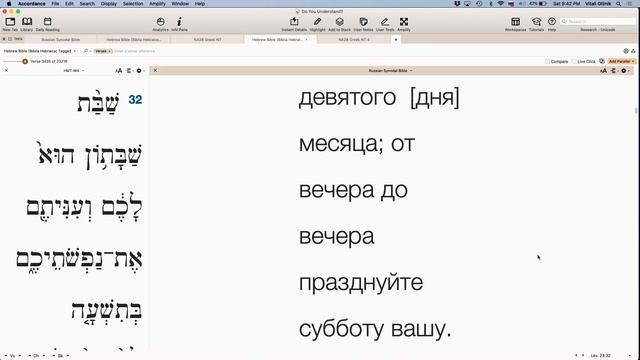Change text size in Hebrew pane
The width and height of the screenshot is (640, 360).
pyautogui.click(x=118, y=71)
